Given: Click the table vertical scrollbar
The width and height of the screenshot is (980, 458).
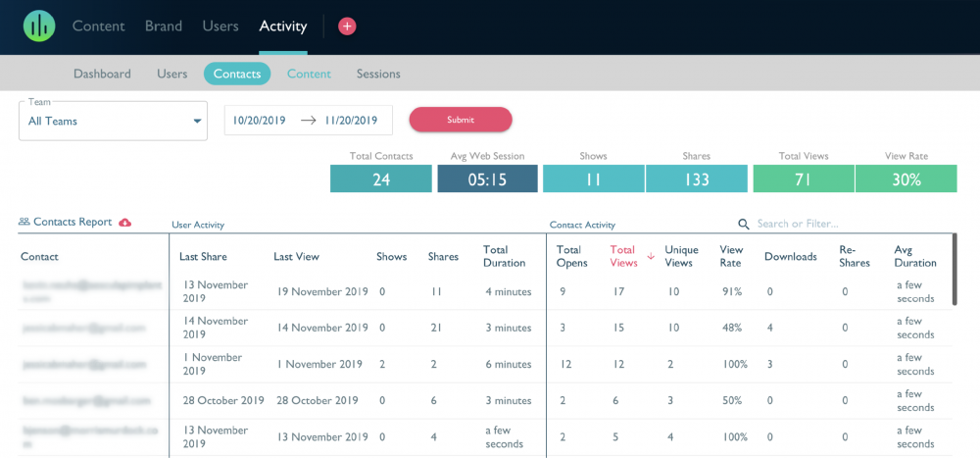Looking at the screenshot, I should pos(955,269).
